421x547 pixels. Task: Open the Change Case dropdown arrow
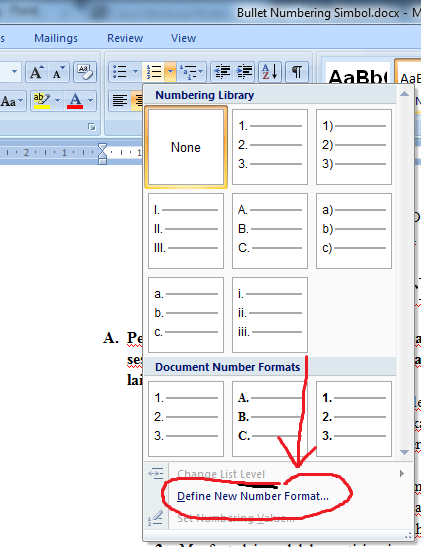(x=21, y=101)
